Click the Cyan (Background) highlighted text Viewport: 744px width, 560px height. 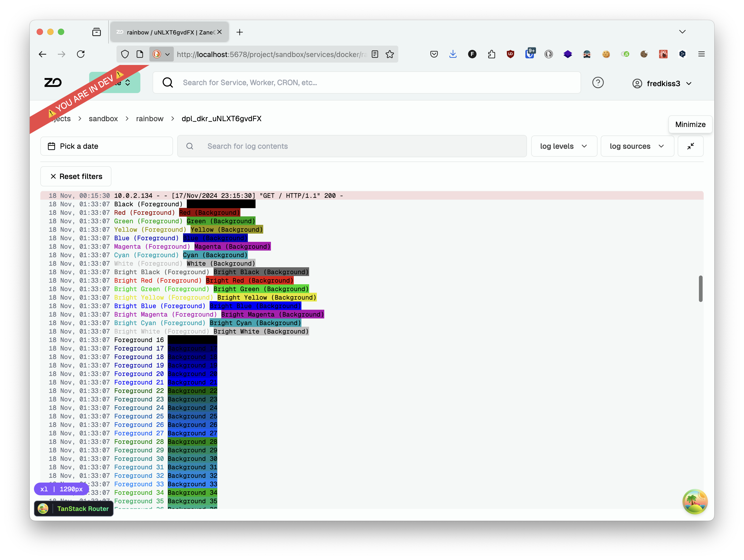[x=215, y=255]
